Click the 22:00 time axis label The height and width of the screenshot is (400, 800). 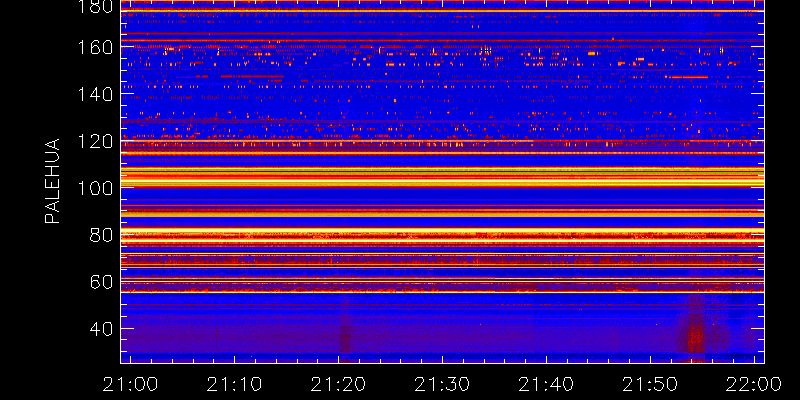[x=754, y=384]
